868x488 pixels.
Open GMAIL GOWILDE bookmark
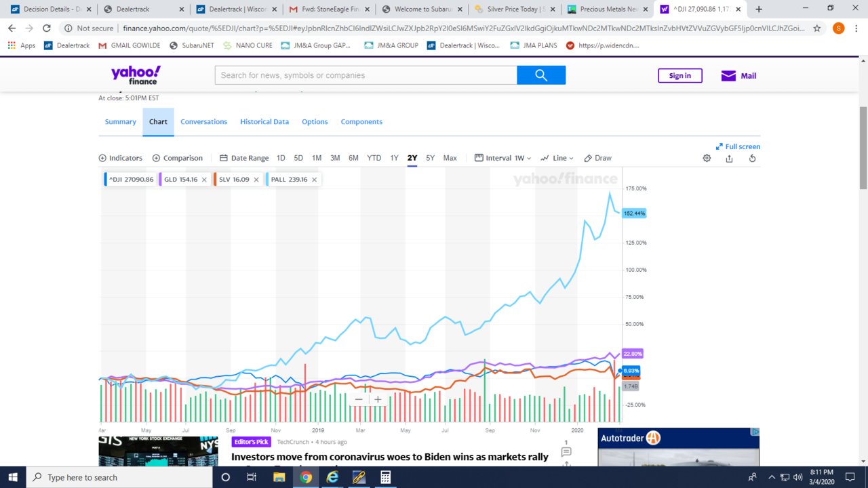click(130, 45)
